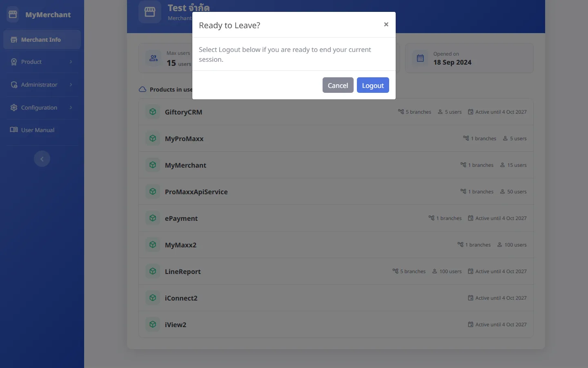Image resolution: width=588 pixels, height=368 pixels.
Task: Click the Merchant Info sidebar icon
Action: 14,40
